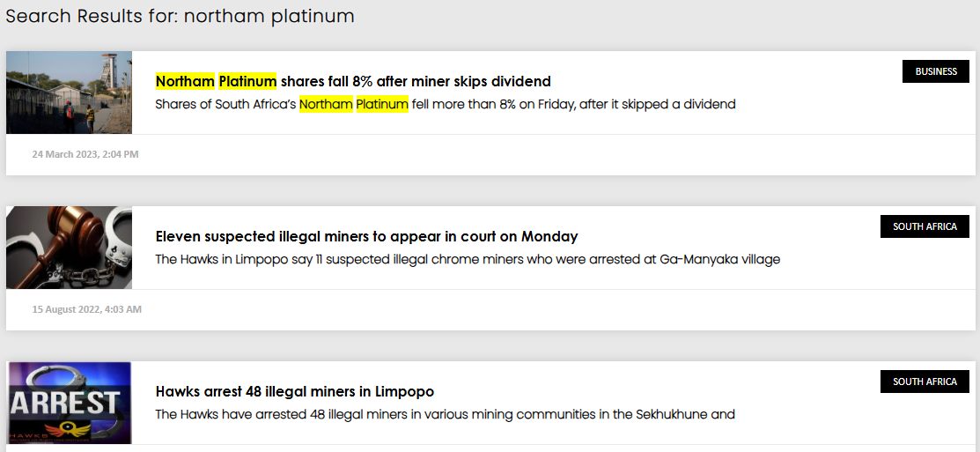Open the Shares of South Africa's excerpt
The height and width of the screenshot is (452, 980).
(445, 104)
